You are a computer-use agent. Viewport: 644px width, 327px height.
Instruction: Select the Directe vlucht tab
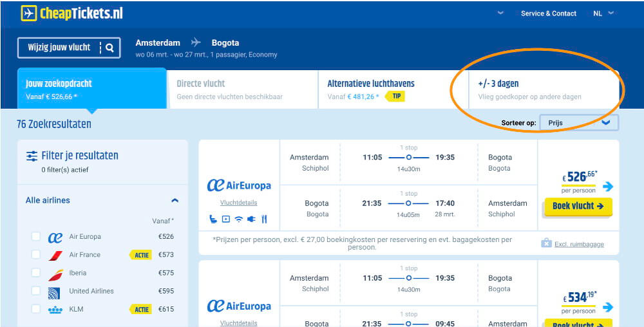[243, 90]
